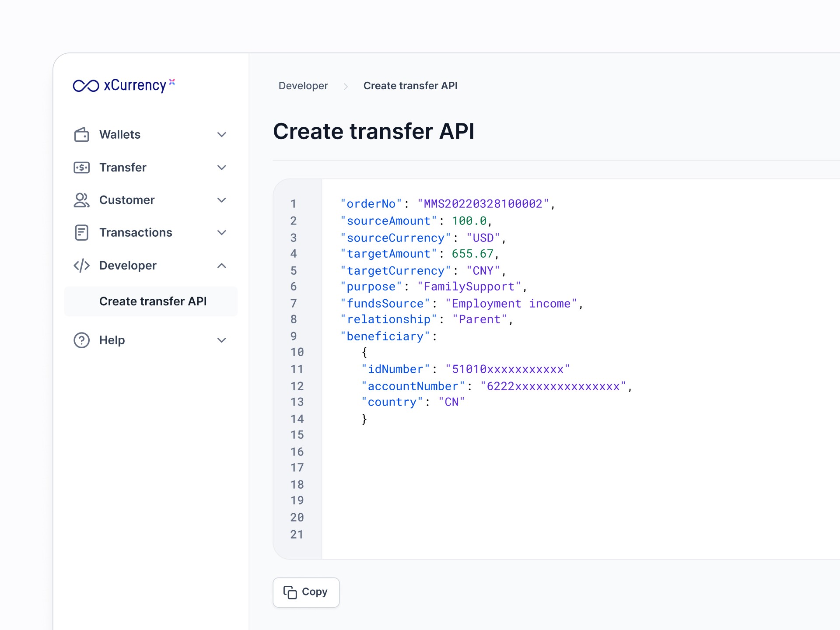Open the Transactions menu label
The image size is (840, 630).
click(x=136, y=233)
